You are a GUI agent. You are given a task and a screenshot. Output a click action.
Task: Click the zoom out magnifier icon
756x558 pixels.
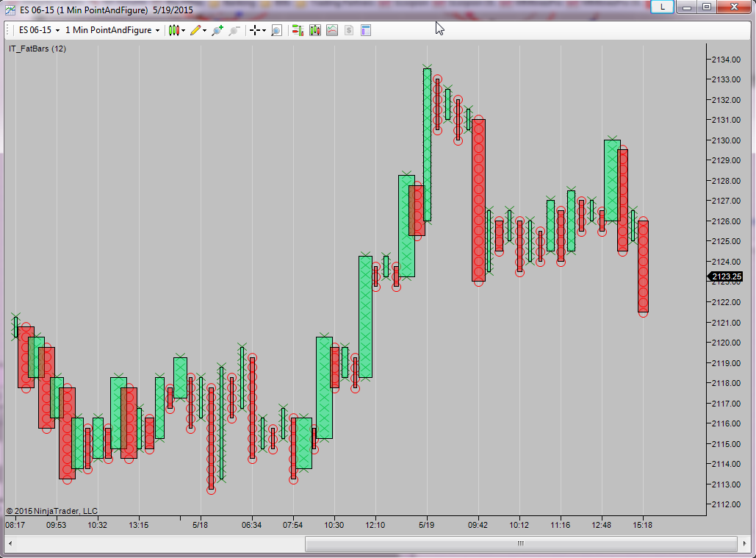[234, 30]
